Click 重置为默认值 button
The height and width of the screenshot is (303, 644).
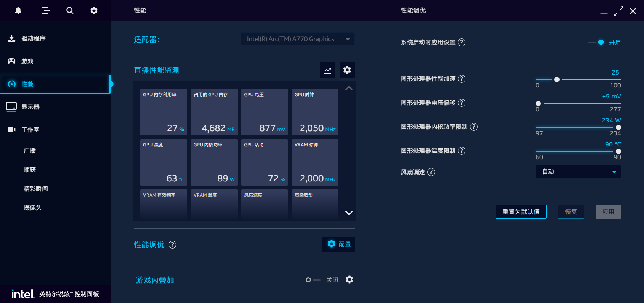pos(521,212)
